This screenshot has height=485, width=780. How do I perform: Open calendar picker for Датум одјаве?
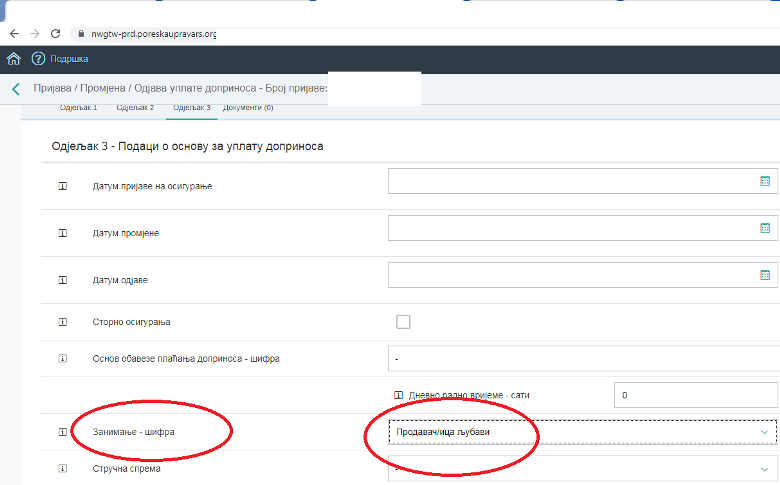pyautogui.click(x=765, y=274)
